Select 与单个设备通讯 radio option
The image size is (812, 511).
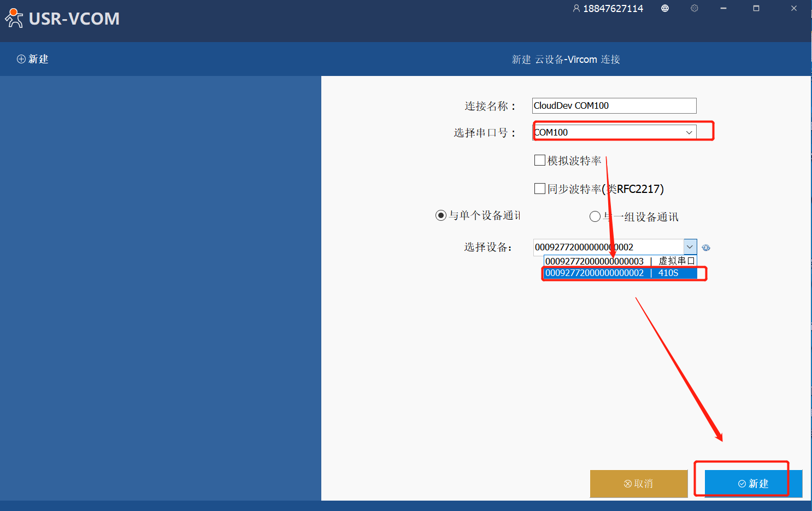(441, 215)
